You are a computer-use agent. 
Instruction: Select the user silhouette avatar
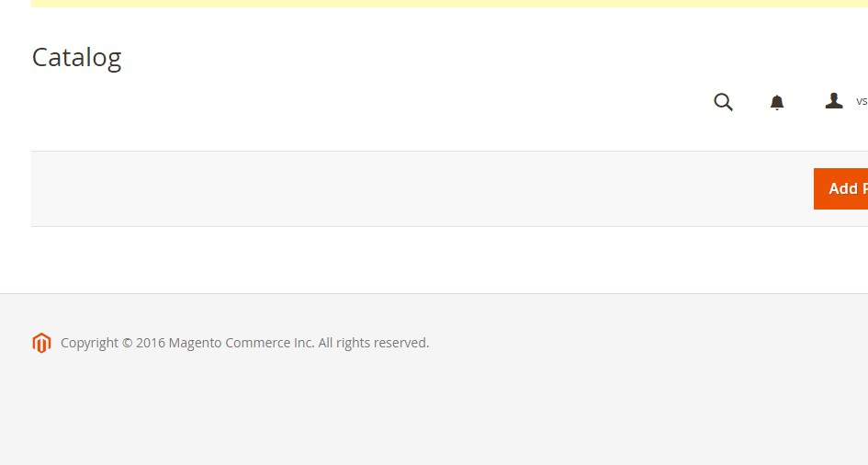point(834,101)
